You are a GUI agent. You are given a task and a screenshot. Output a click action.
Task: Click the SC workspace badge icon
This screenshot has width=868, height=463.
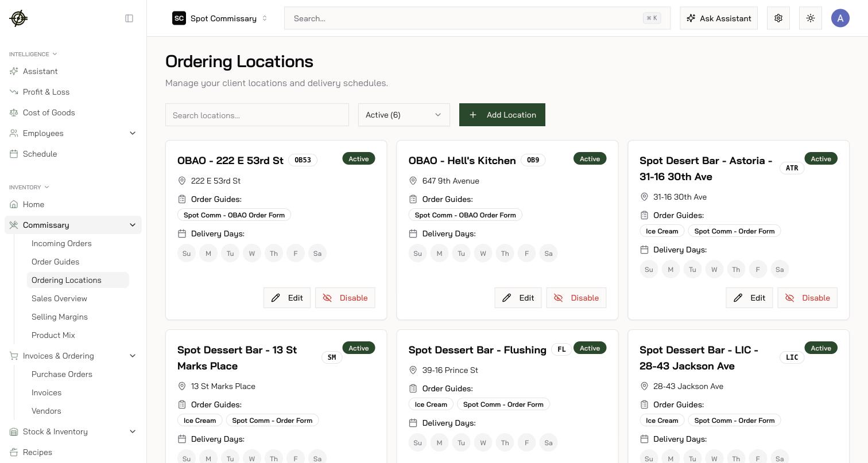(x=179, y=18)
